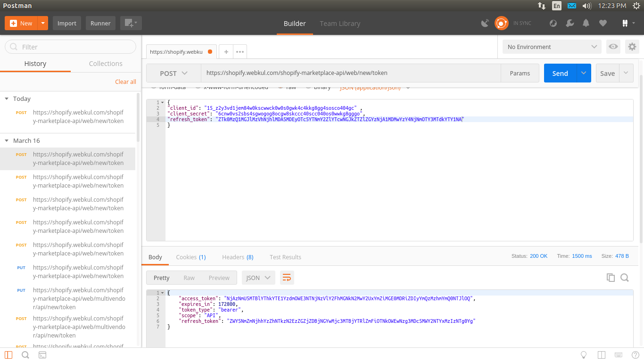This screenshot has height=362, width=644.
Task: View the response Headers (8) tab
Action: point(238,257)
